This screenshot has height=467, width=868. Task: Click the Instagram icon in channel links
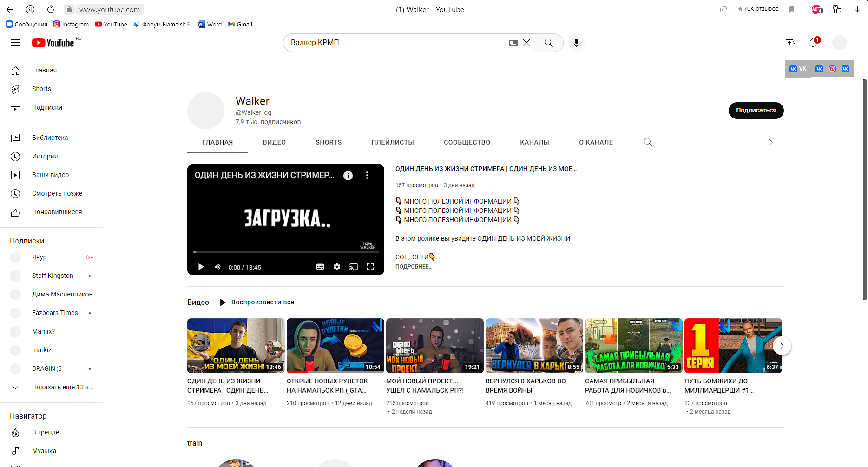(832, 69)
